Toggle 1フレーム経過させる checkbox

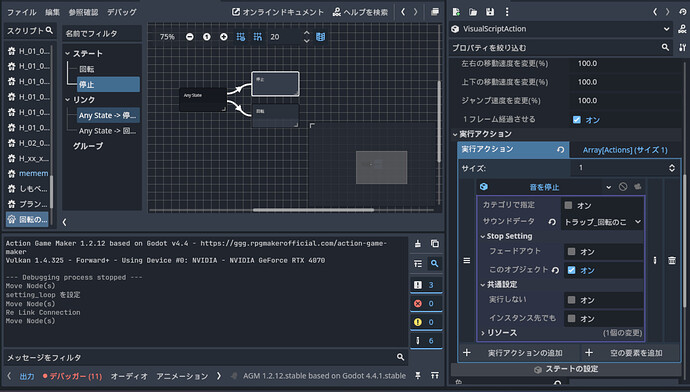point(576,119)
